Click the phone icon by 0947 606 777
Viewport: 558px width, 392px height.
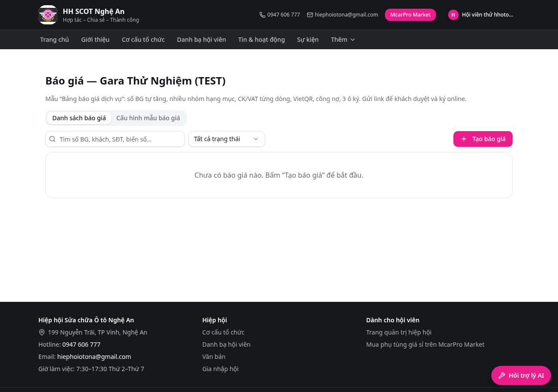pos(262,15)
